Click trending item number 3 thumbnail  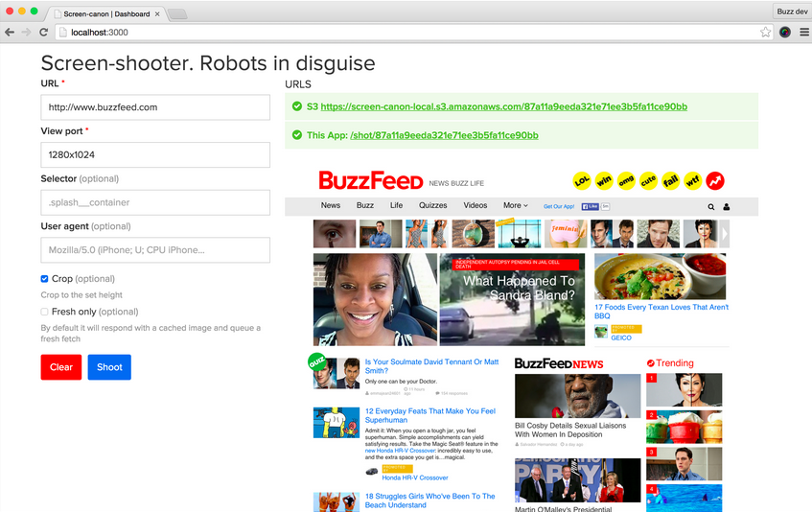point(684,464)
